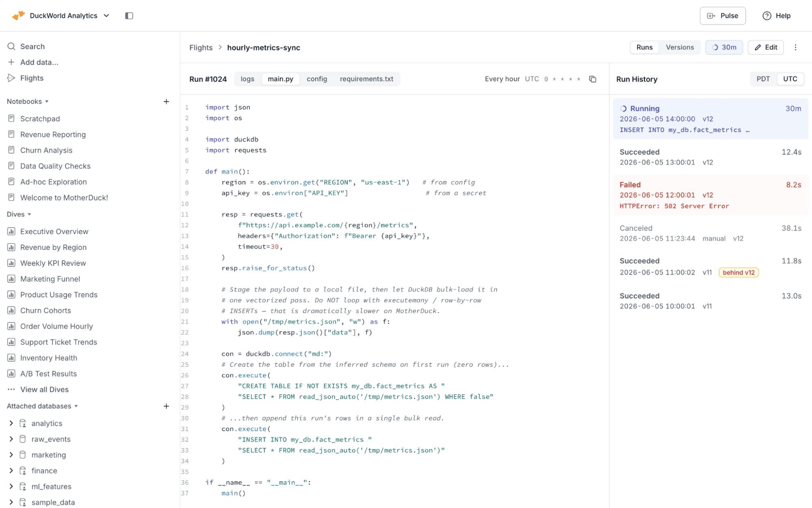Viewport: 812px width, 508px height.
Task: Expand the analytics database tree
Action: click(11, 423)
